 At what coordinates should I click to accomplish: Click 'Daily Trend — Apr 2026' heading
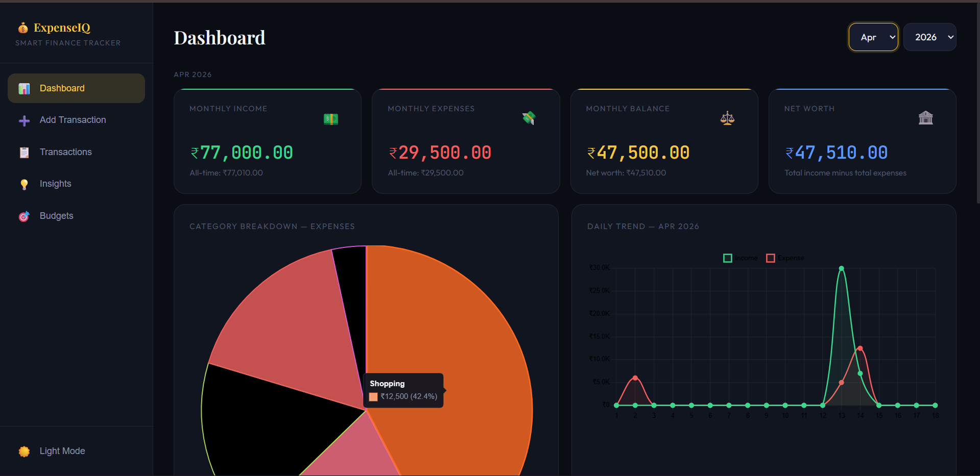[x=643, y=227]
